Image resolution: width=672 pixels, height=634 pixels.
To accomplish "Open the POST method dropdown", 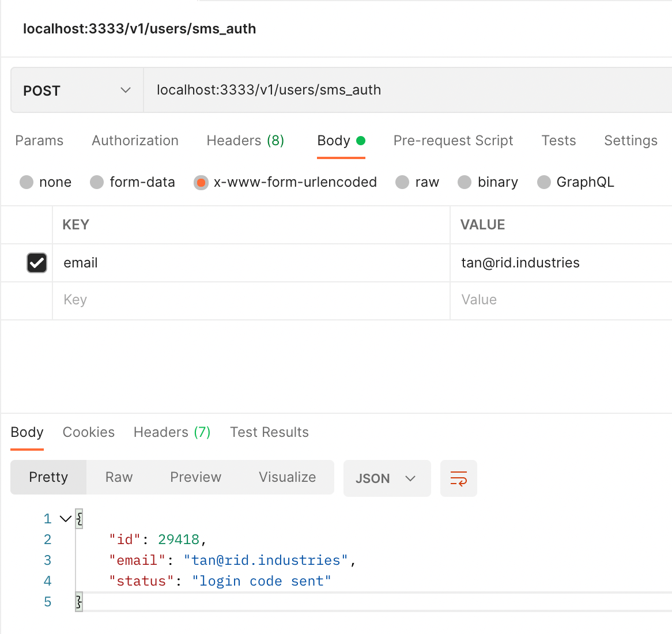I will [x=77, y=90].
